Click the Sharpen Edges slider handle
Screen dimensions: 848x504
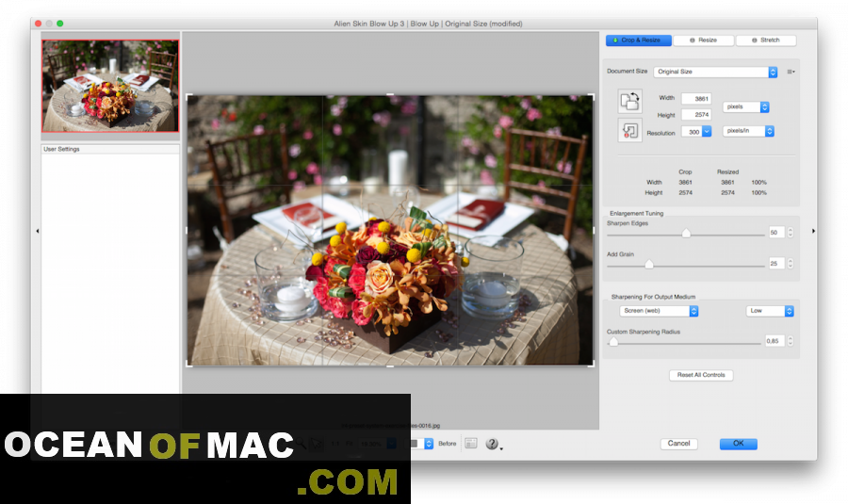click(x=686, y=233)
